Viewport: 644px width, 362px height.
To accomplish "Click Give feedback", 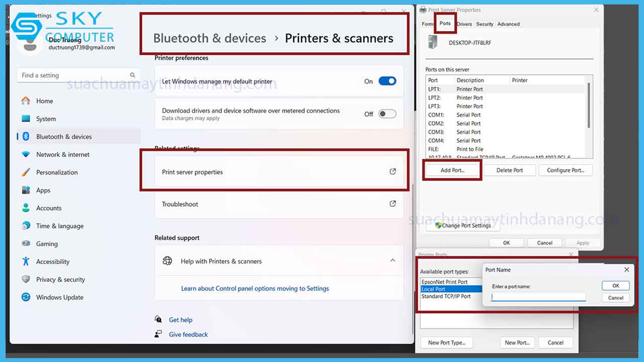I will 188,334.
